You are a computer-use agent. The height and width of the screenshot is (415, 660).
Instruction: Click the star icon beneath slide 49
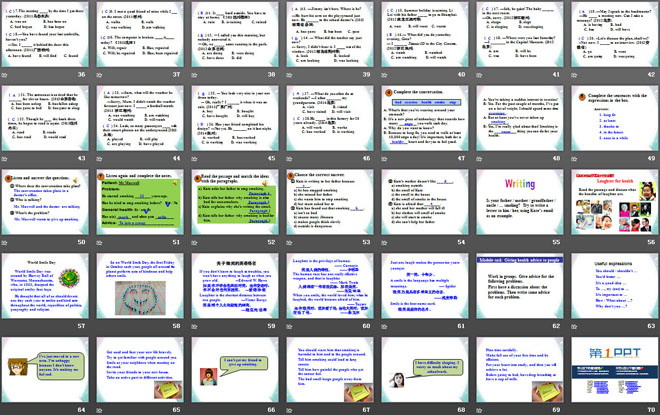pyautogui.click(x=575, y=159)
